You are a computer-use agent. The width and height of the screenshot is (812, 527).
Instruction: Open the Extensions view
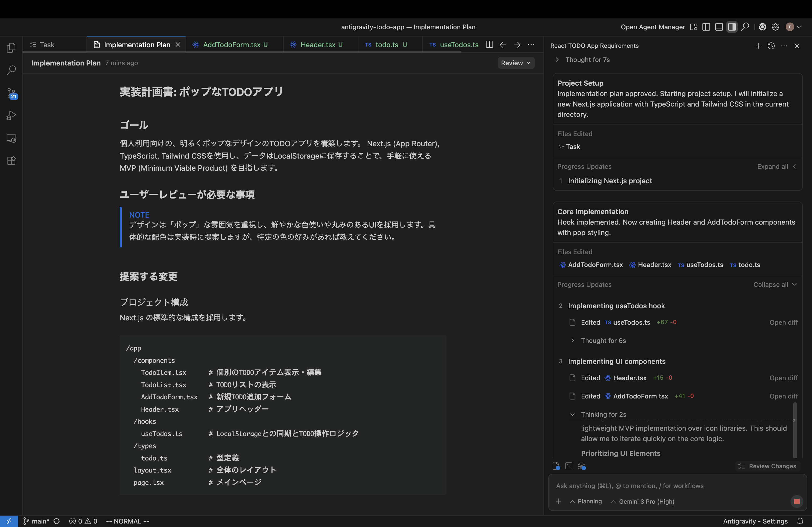tap(11, 160)
